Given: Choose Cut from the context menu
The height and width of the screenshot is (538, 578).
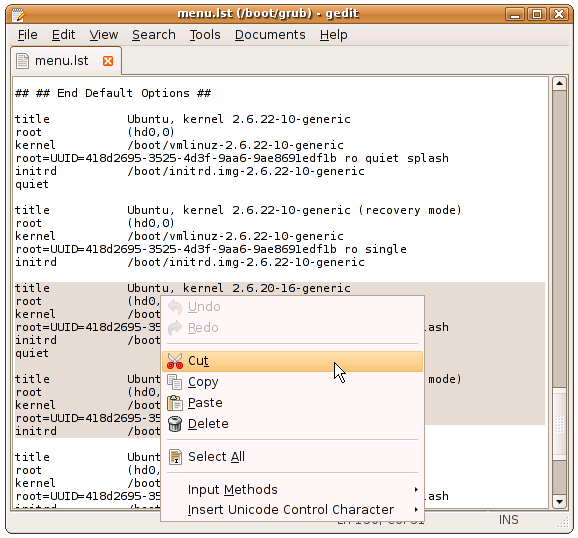Looking at the screenshot, I should point(292,361).
